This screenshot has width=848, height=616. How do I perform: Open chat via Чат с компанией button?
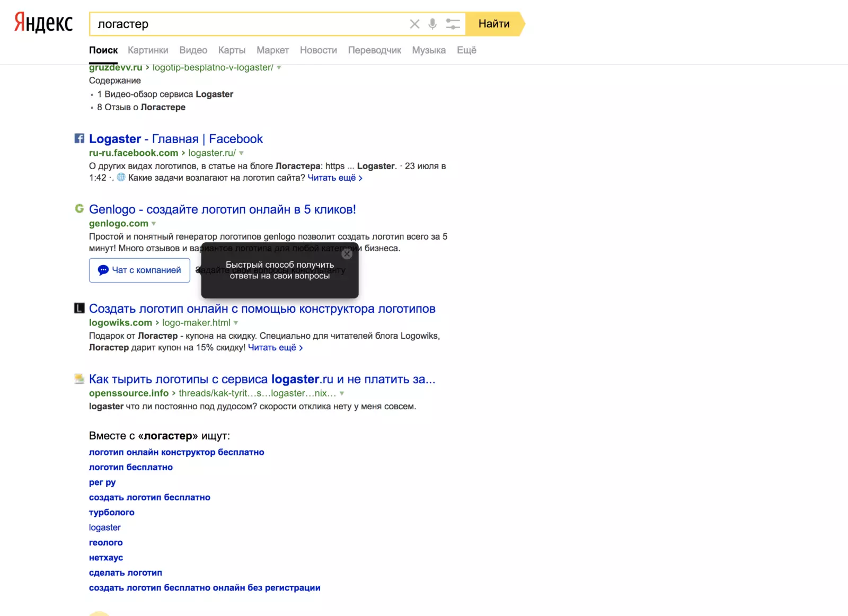pos(139,270)
